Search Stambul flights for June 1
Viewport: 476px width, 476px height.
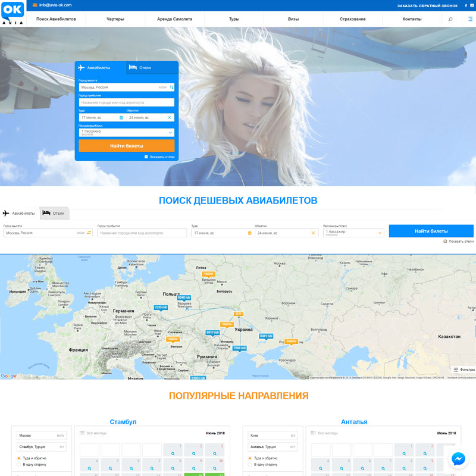pyautogui.click(x=173, y=450)
